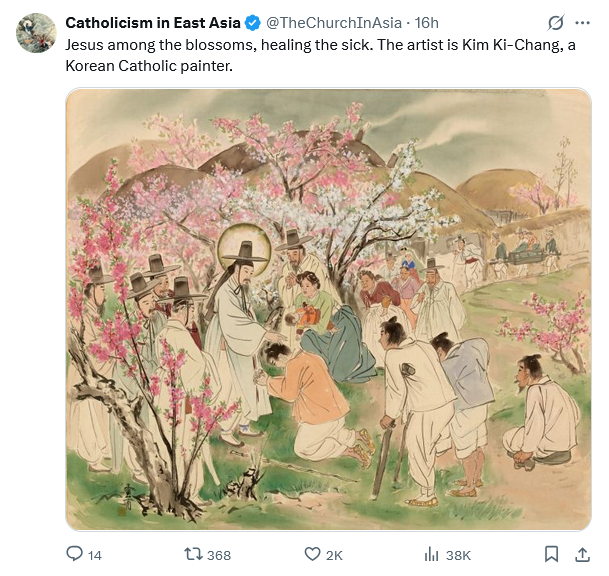Screen dimensions: 609x576
Task: Click the 16h timestamp
Action: (426, 23)
